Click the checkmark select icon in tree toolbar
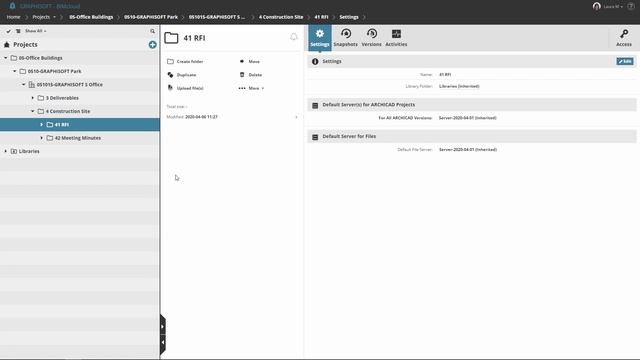Image resolution: width=640 pixels, height=360 pixels. [9, 31]
